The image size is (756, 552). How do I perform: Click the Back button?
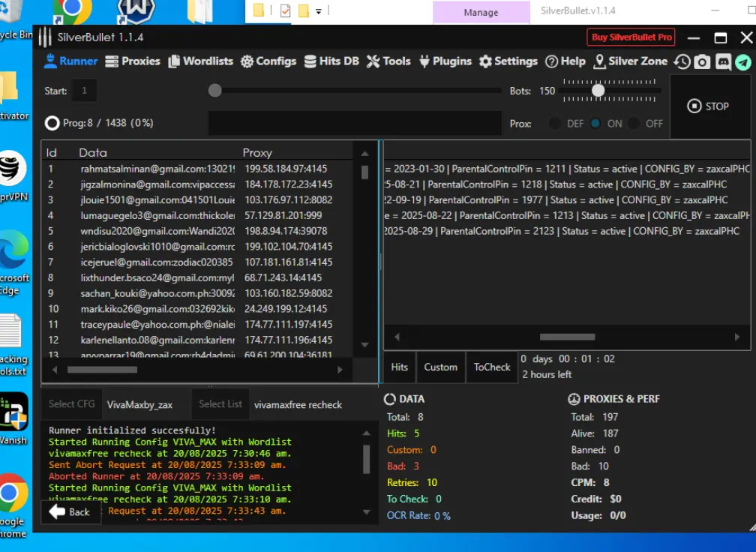click(70, 512)
